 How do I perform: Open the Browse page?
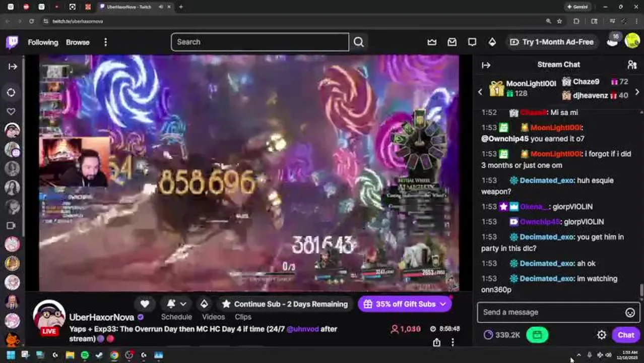point(78,42)
